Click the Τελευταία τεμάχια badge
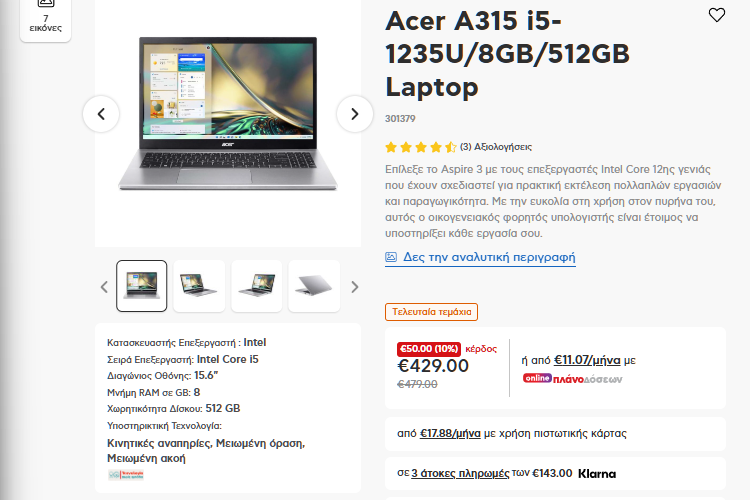Screen dimensions: 750x500 431,312
